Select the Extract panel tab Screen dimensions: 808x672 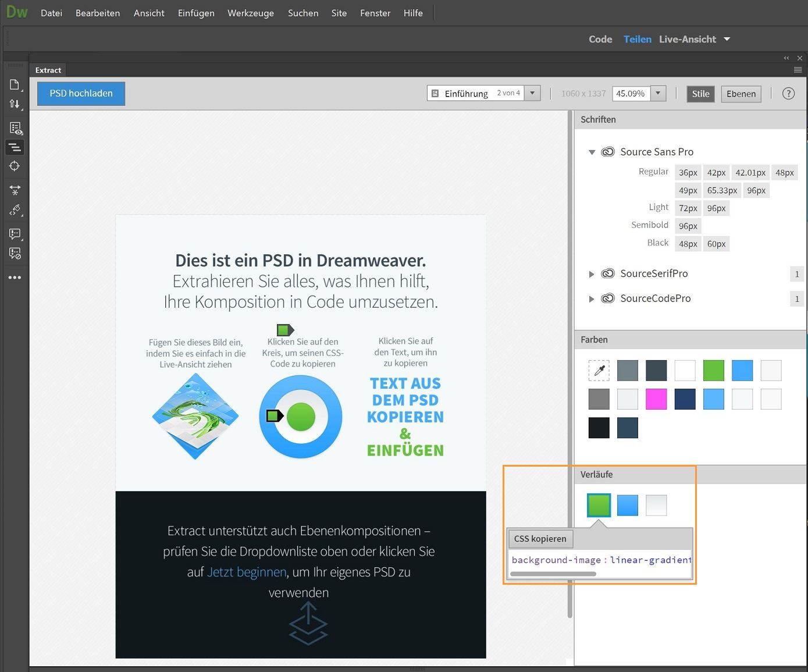click(48, 70)
